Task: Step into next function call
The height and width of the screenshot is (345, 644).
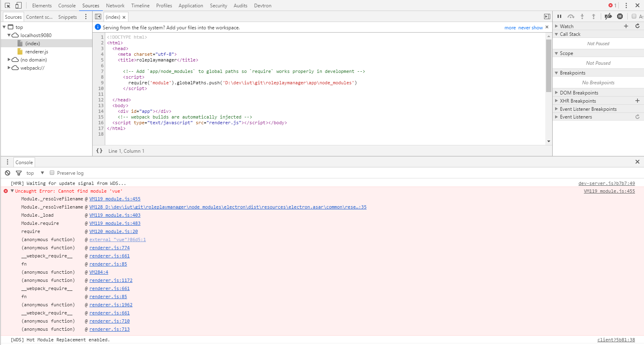Action: tap(582, 17)
